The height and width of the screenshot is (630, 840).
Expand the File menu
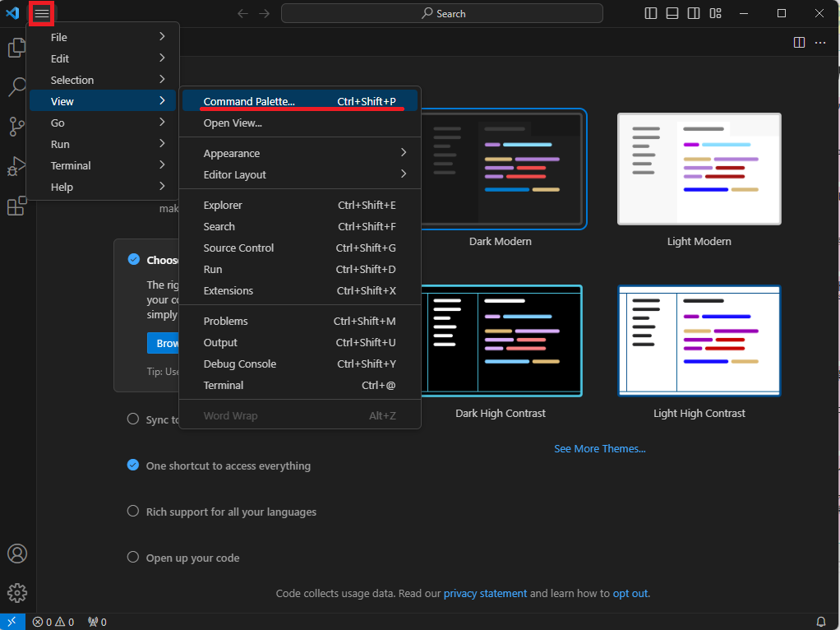tap(102, 37)
